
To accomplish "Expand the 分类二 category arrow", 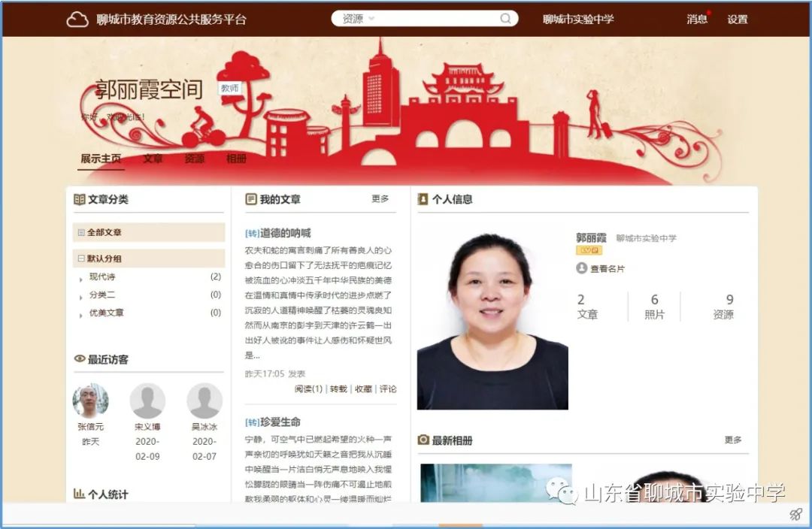I will pos(80,298).
